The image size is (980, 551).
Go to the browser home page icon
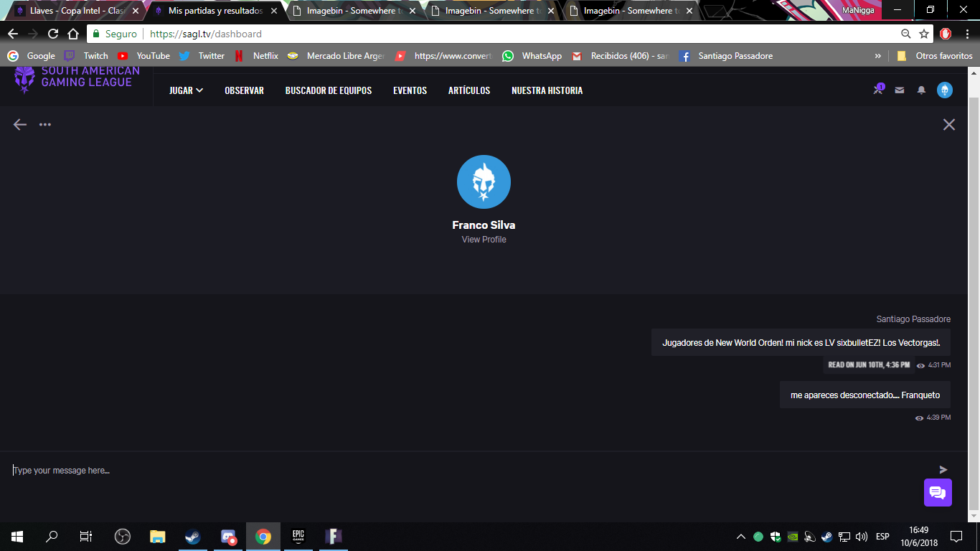coord(73,34)
